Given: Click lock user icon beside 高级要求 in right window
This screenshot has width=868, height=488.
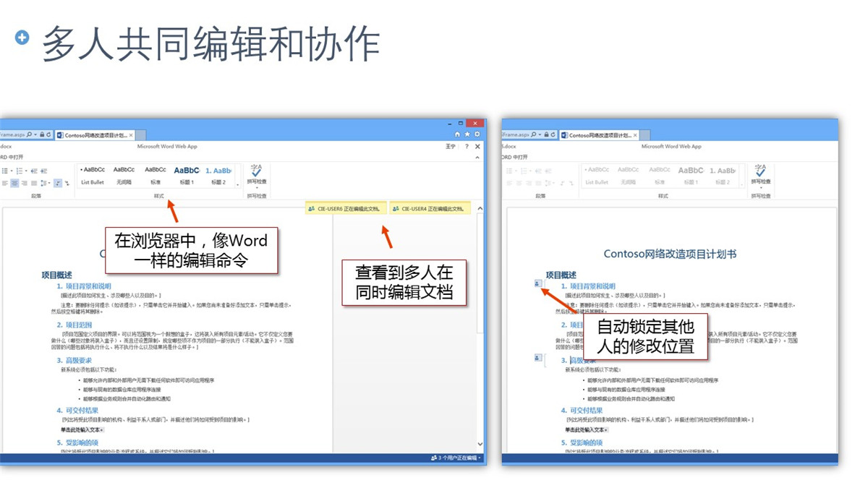Looking at the screenshot, I should coord(537,357).
